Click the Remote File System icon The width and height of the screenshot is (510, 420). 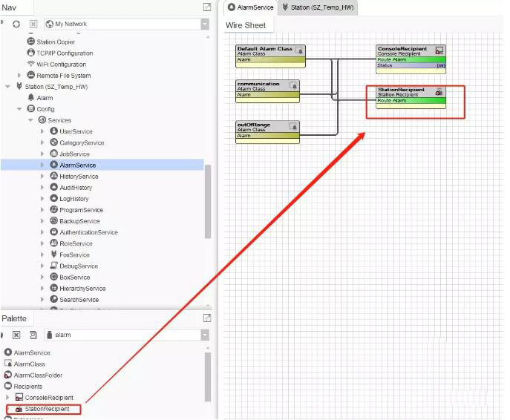(31, 75)
